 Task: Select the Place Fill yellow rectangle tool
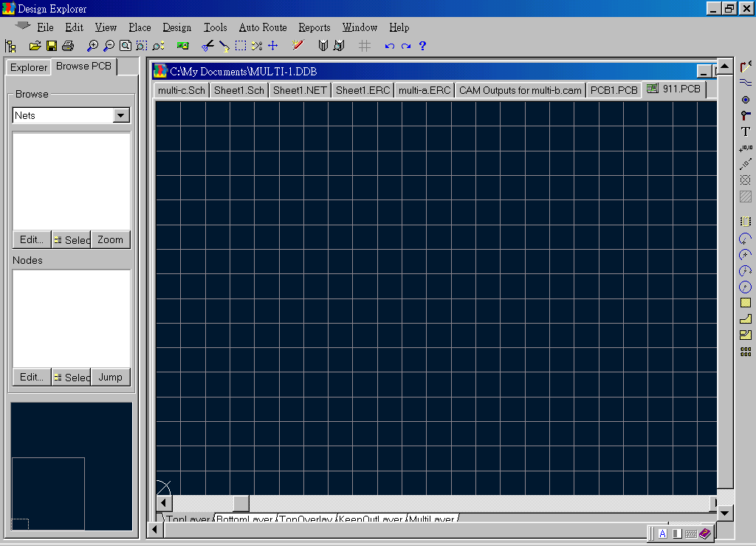pos(746,303)
